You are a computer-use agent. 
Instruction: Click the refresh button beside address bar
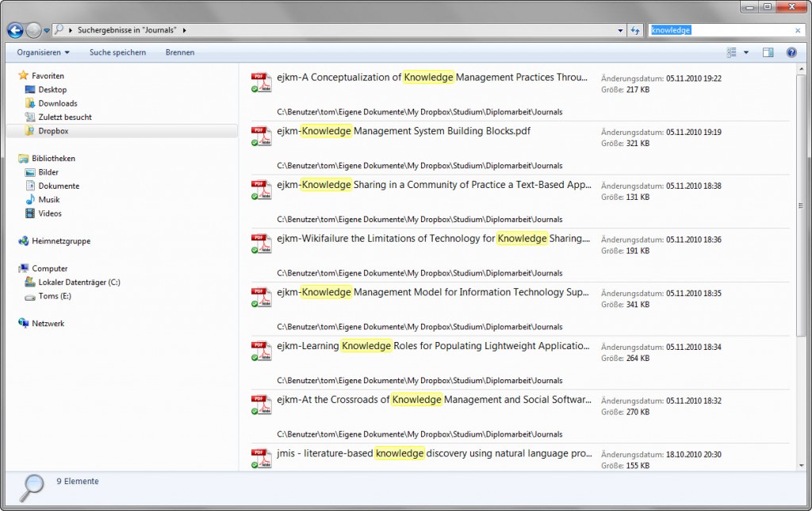[x=635, y=30]
